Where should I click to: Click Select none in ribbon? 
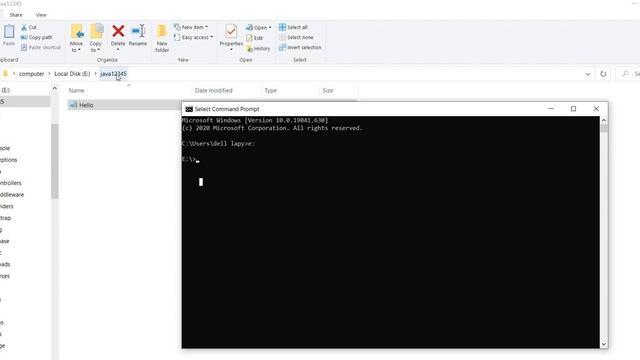296,37
